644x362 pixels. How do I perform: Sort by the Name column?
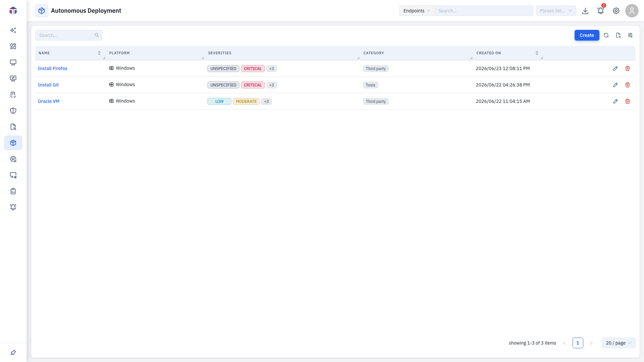pyautogui.click(x=99, y=53)
